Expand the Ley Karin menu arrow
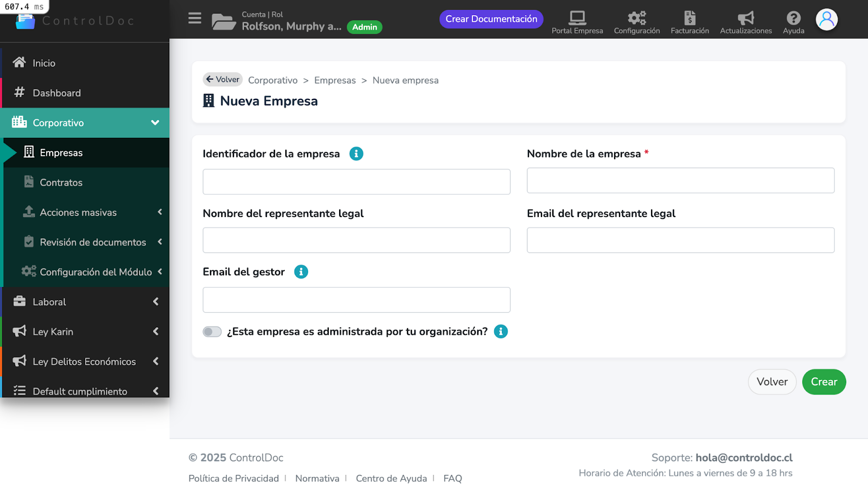 (x=156, y=332)
